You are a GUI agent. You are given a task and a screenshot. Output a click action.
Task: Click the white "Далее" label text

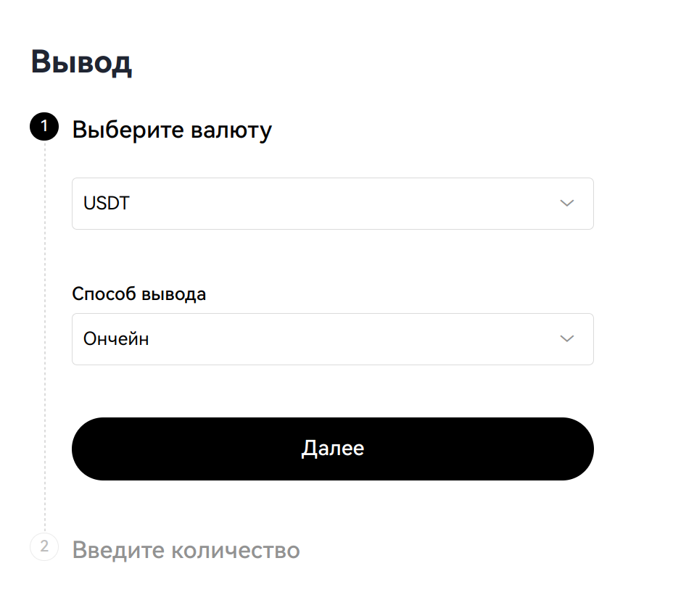[x=332, y=449]
